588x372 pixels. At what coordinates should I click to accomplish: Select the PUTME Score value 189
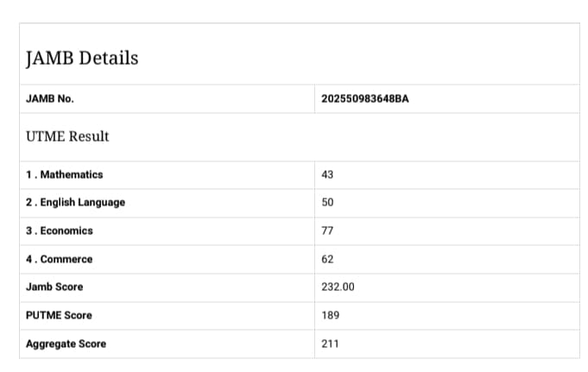(x=330, y=315)
